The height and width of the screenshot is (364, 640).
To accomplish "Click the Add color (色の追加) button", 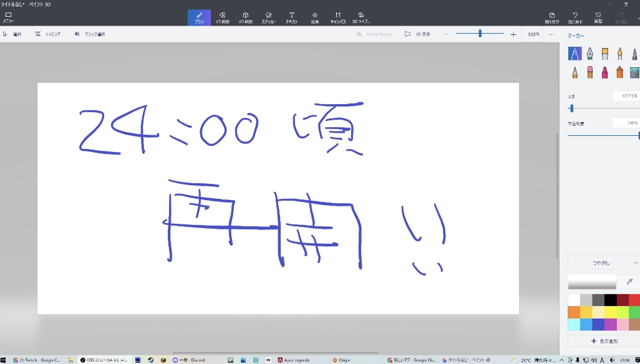I will pos(604,341).
